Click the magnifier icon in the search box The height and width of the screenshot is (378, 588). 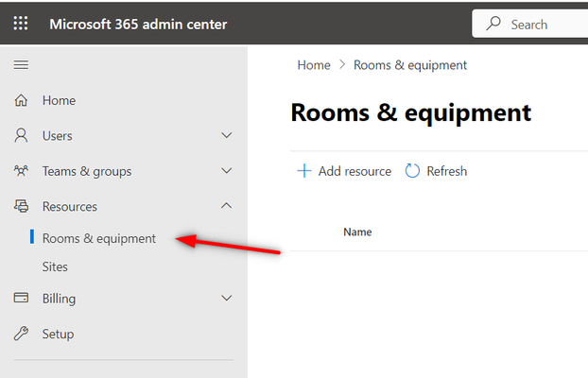[493, 24]
